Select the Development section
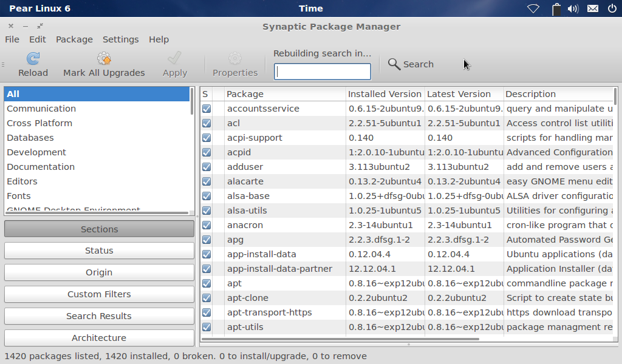Screen dimensions: 622x364 [97, 152]
